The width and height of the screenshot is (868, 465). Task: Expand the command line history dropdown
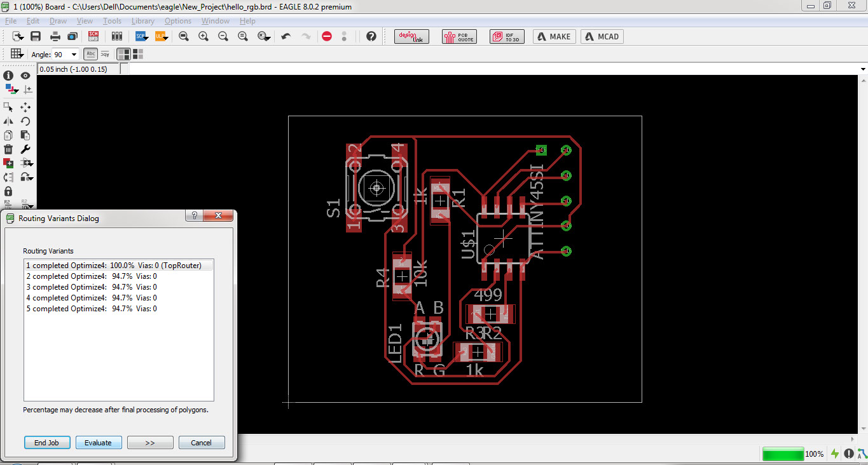coord(863,69)
